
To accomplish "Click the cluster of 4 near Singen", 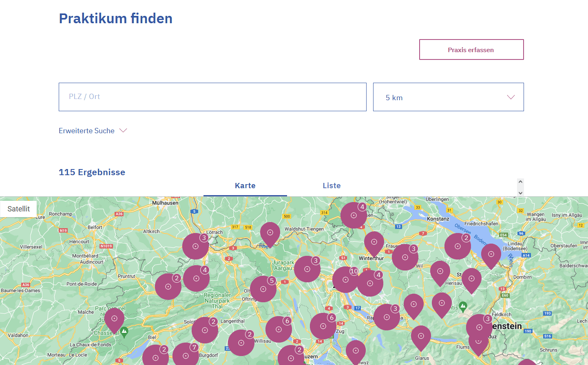I will pos(354,215).
